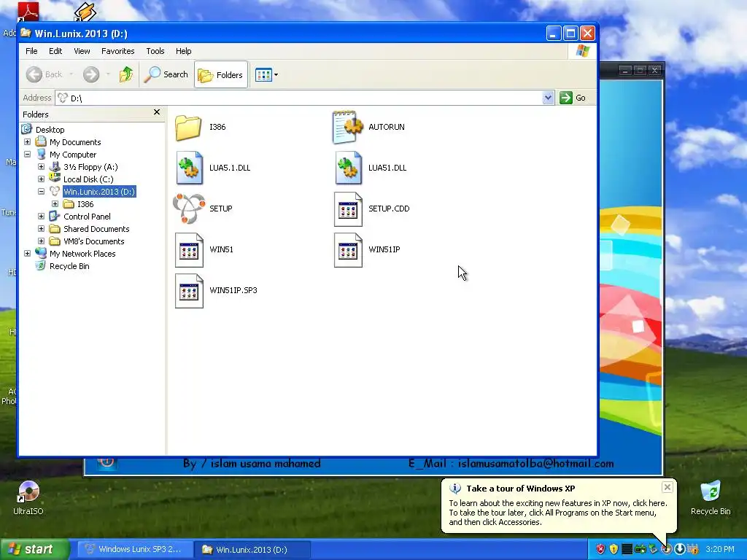Screen dimensions: 747x560
Task: Expand My Network Places tree node
Action: (27, 253)
